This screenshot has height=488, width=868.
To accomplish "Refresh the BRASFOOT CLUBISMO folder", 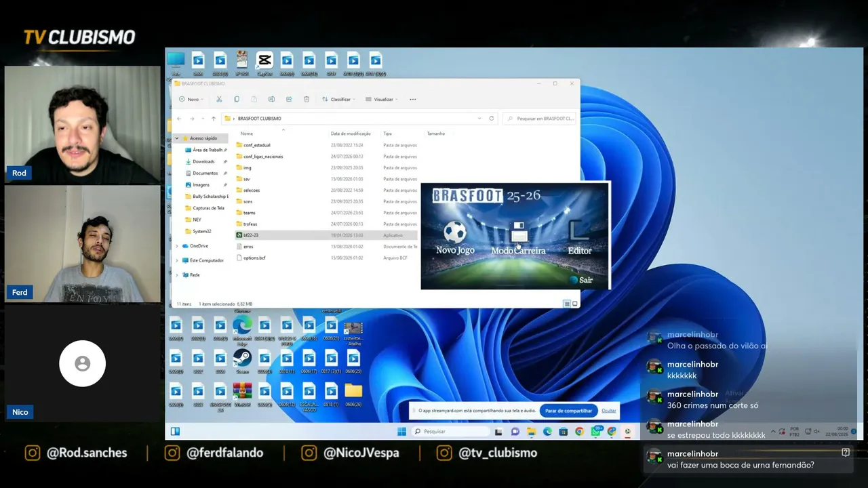I will click(492, 119).
